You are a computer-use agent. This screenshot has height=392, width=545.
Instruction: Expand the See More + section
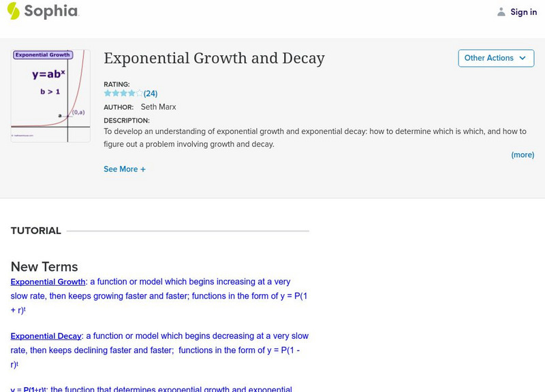(x=125, y=169)
